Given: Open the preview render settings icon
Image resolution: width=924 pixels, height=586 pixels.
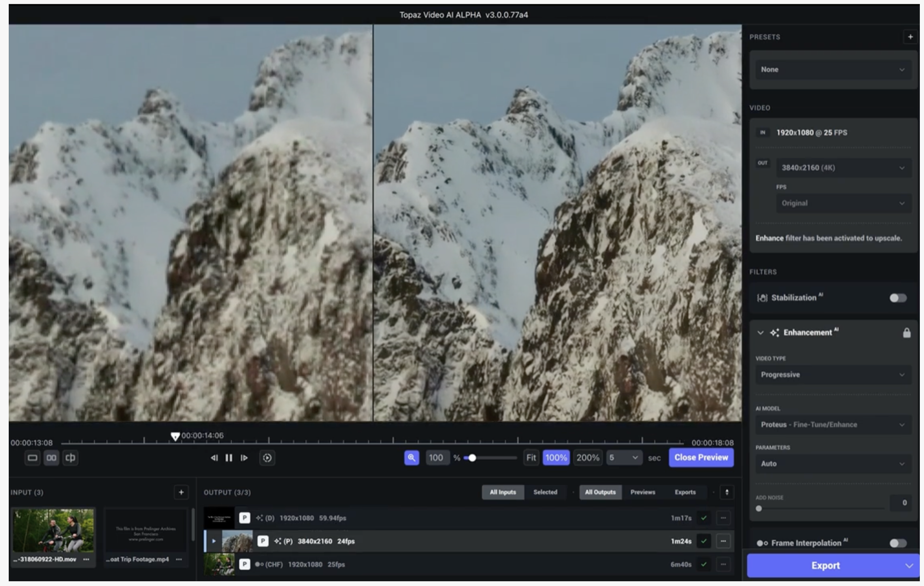Looking at the screenshot, I should (267, 458).
